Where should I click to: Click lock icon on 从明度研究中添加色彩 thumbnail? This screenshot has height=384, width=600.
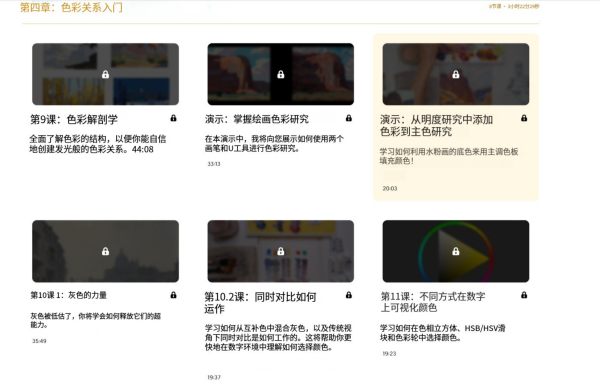coord(455,75)
